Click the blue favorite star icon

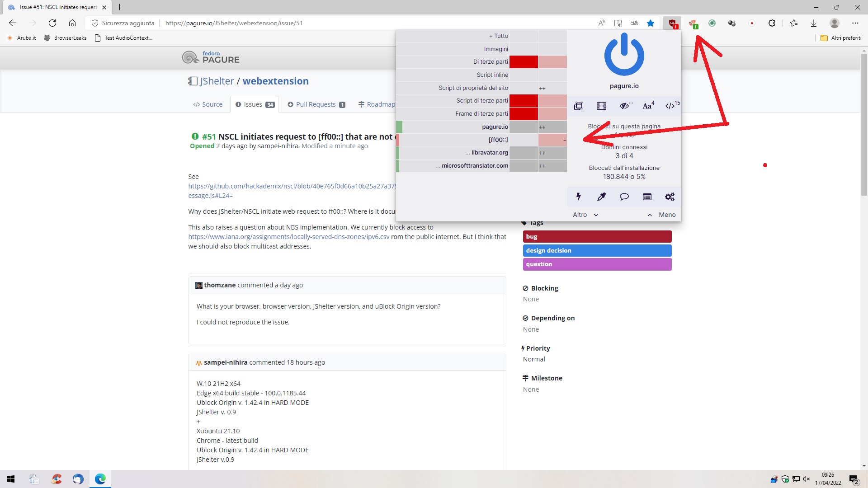coord(651,23)
